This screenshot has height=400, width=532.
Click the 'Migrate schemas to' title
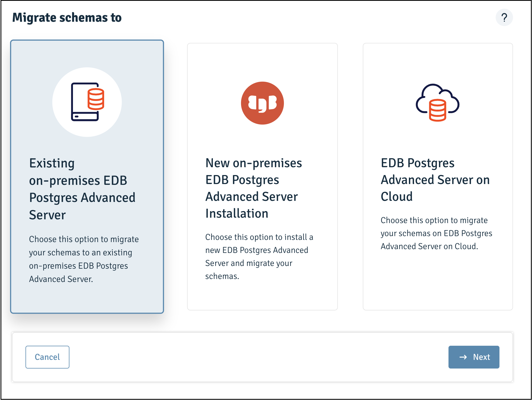pos(67,18)
